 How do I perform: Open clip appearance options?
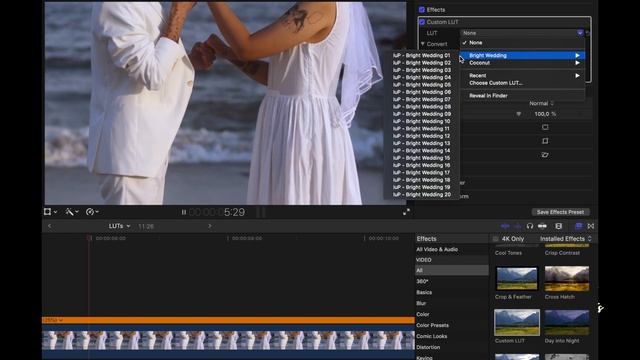coord(559,226)
